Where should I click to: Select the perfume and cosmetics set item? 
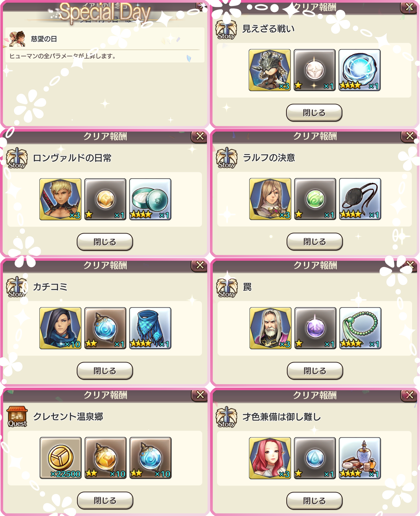pos(360,458)
